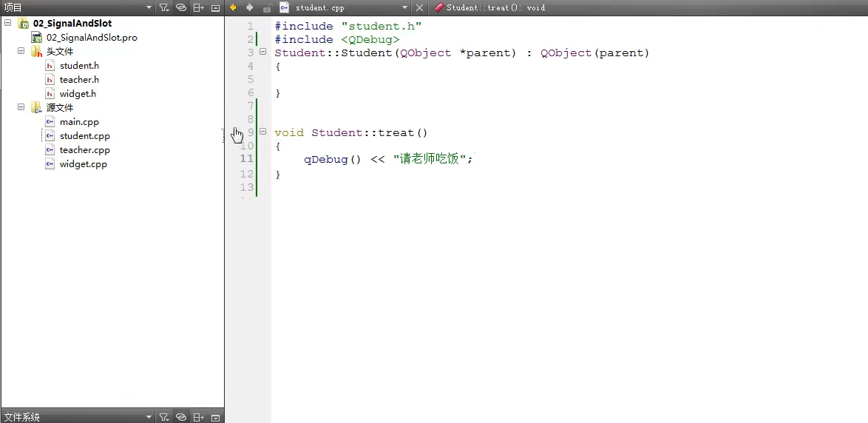Click line number 11 in the gutter
Viewport: 868px width, 423px height.
247,159
